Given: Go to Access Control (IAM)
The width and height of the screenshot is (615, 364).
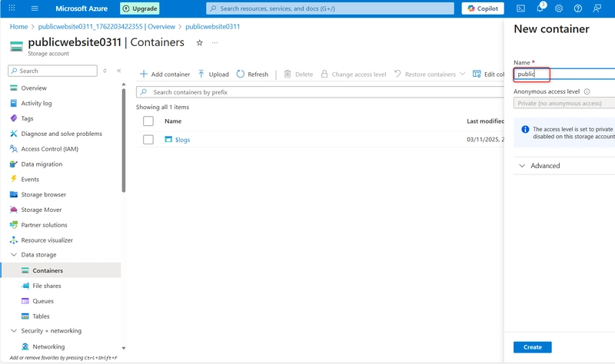Looking at the screenshot, I should 49,149.
